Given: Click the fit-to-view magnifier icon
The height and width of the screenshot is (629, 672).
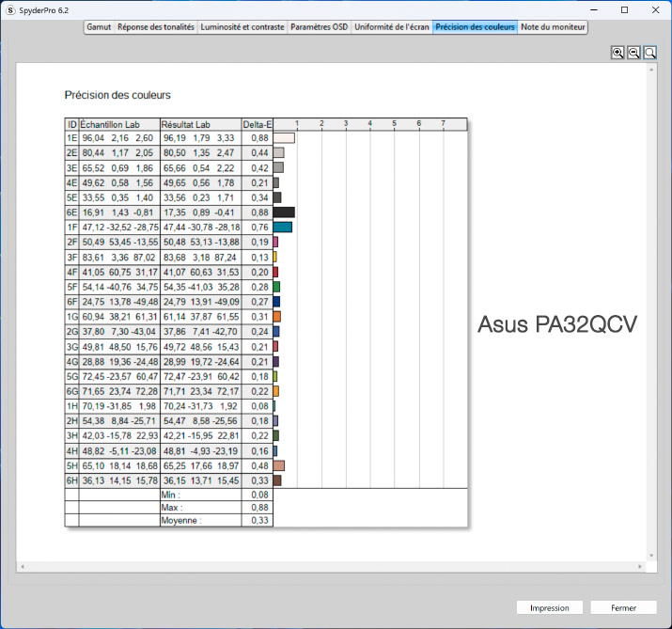Looking at the screenshot, I should tap(649, 53).
